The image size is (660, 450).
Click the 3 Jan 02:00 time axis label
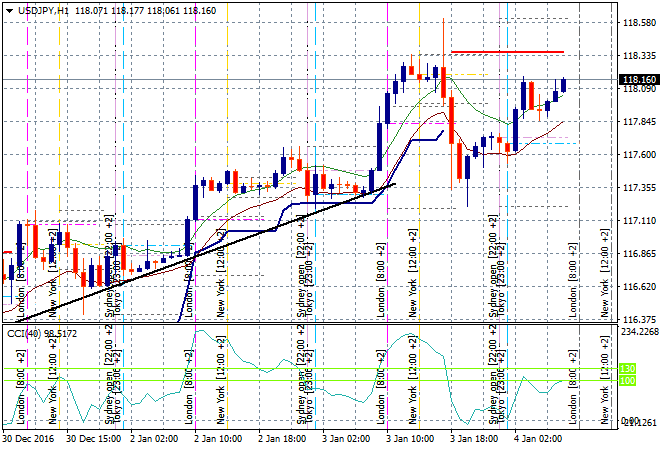coord(346,439)
